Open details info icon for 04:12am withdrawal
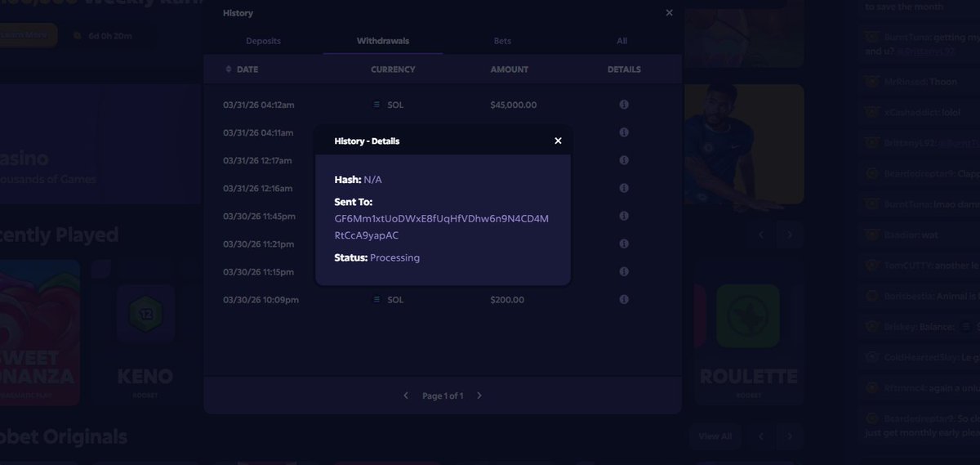980x465 pixels. (x=624, y=105)
